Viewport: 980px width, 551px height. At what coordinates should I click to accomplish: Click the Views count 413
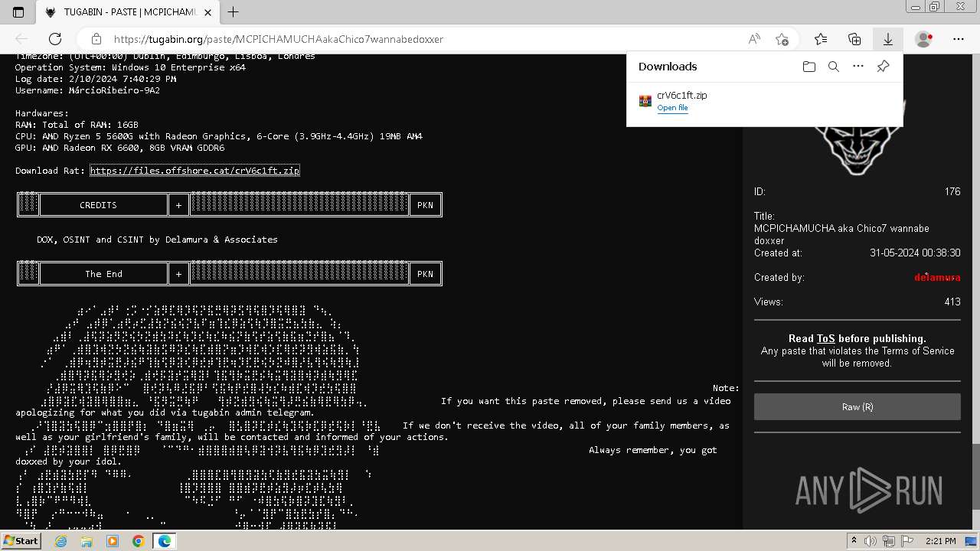pyautogui.click(x=952, y=302)
